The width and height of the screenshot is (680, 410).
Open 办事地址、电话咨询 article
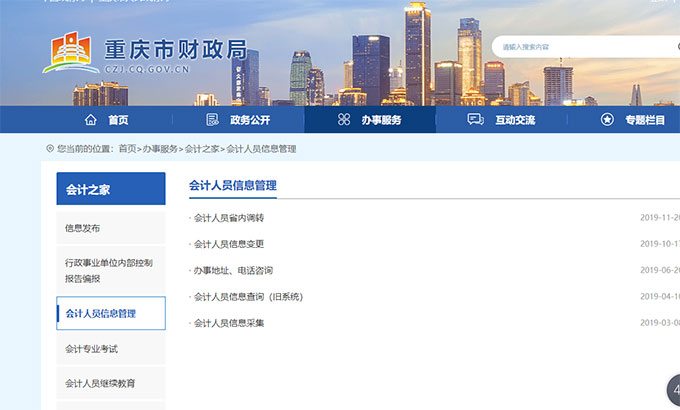click(233, 270)
